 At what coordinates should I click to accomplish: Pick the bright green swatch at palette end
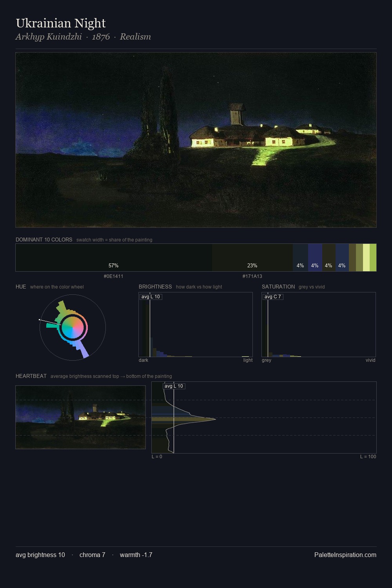[373, 258]
